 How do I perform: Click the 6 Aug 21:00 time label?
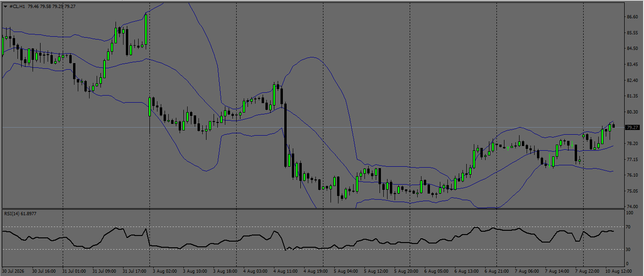tap(497, 271)
